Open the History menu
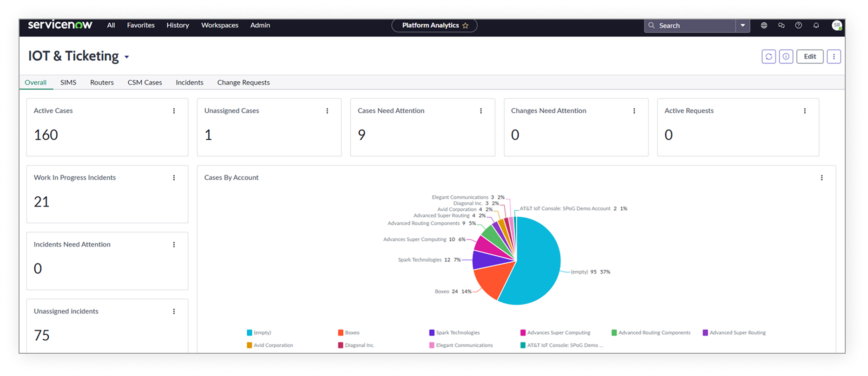 [x=178, y=25]
